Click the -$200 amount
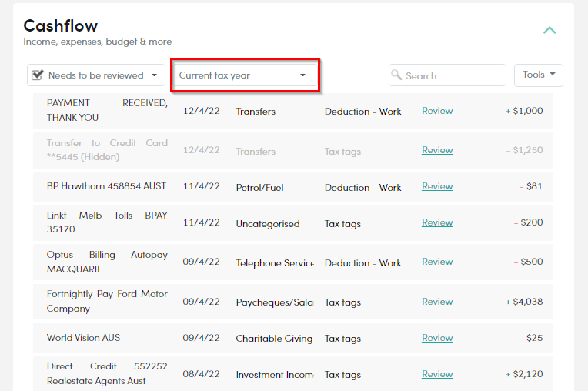588x391 pixels. 529,222
